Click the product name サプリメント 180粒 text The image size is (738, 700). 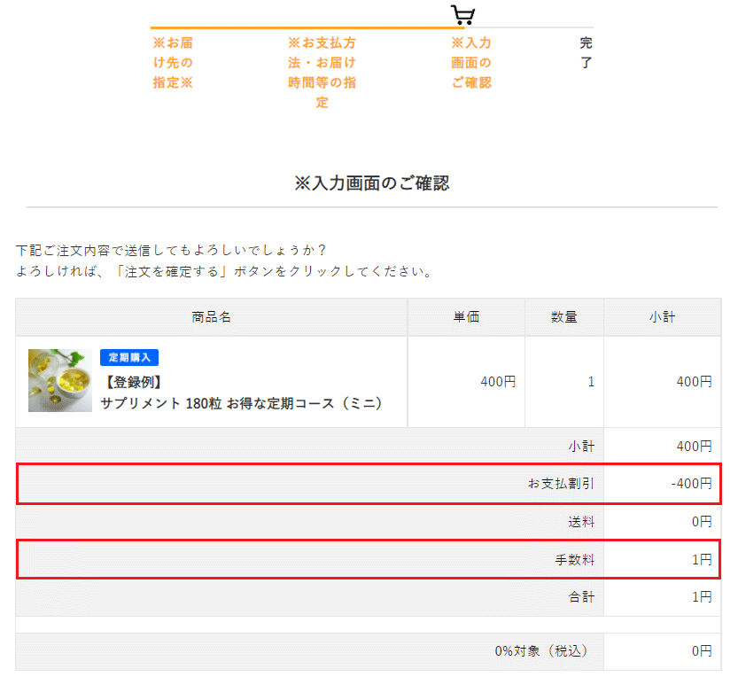[241, 403]
